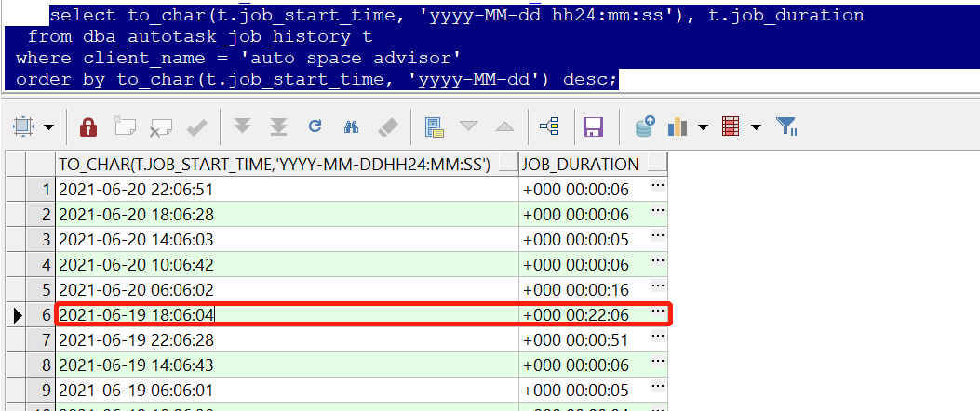Click the ellipsis button in row 1

tap(657, 186)
